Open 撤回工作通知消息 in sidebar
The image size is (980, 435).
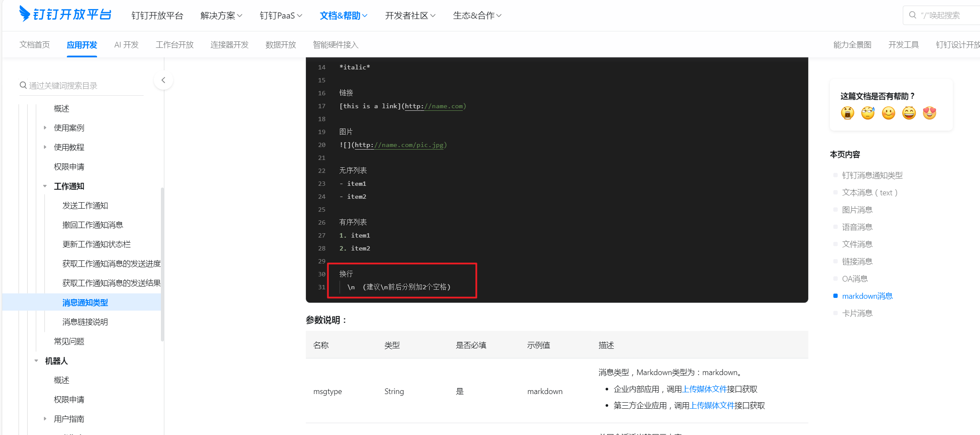click(x=93, y=225)
